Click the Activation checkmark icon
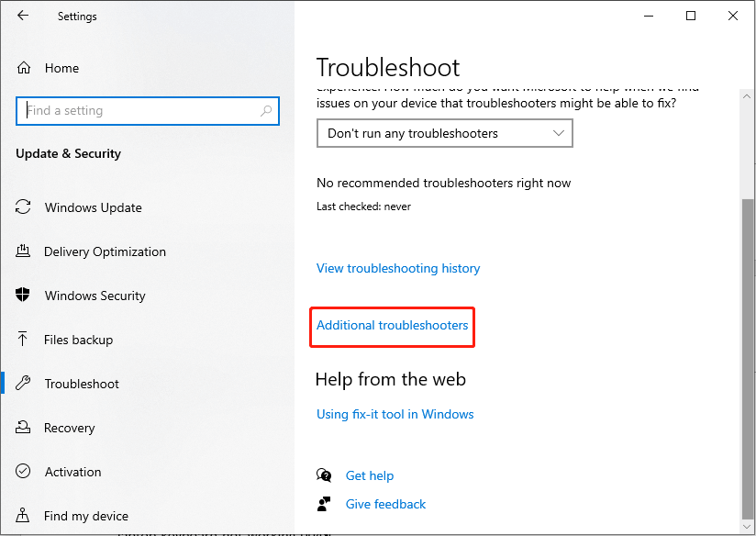Viewport: 756px width, 536px height. [x=23, y=471]
